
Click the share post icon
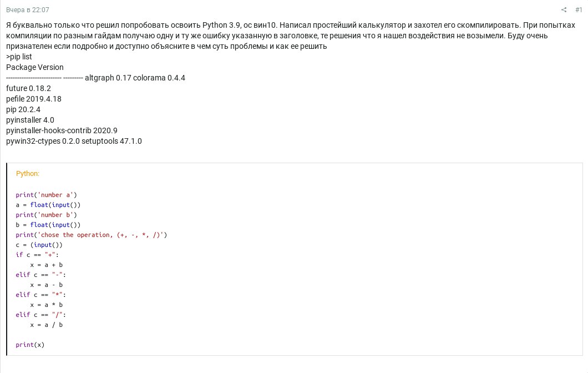564,10
